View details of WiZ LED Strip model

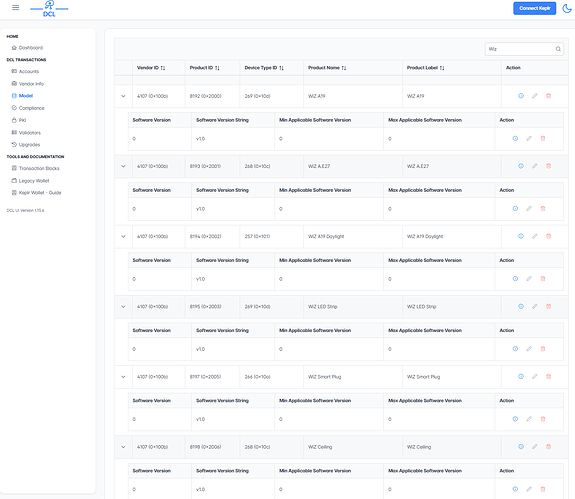(521, 306)
